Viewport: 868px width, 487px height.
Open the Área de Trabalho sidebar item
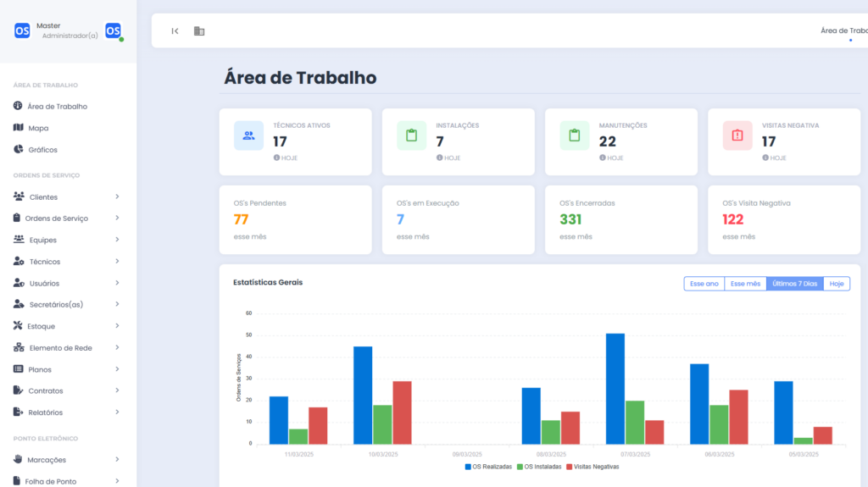57,107
